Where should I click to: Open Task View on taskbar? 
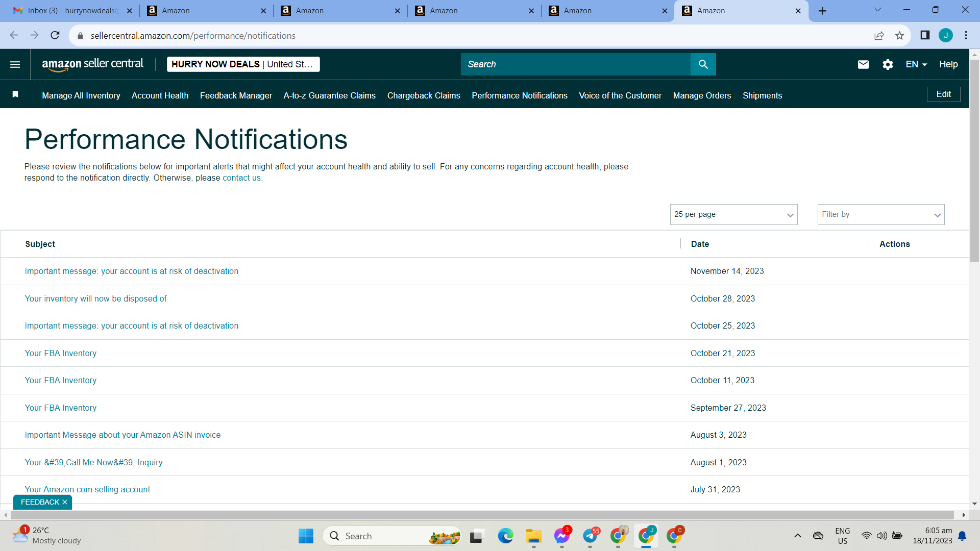click(x=476, y=536)
